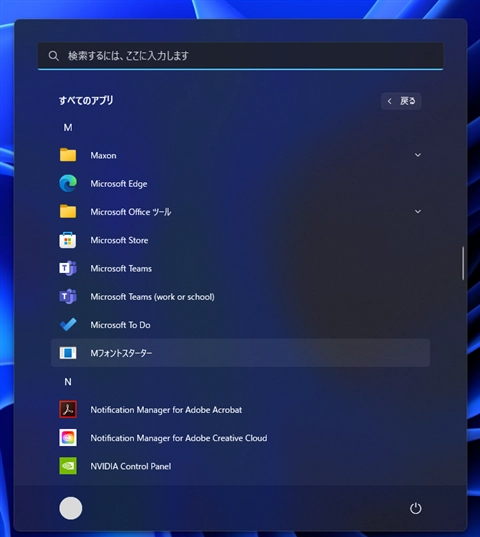Select the Microsoft Teams text label
This screenshot has width=480, height=537.
(121, 268)
